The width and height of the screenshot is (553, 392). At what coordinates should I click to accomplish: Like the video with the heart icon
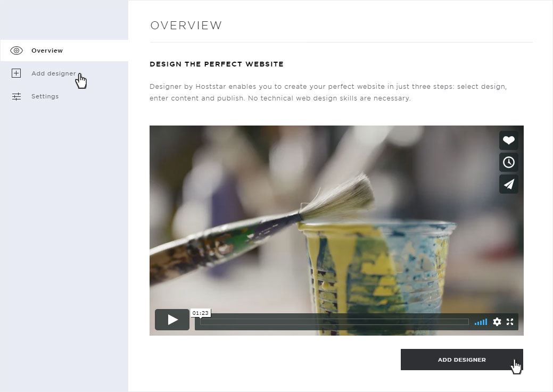point(509,140)
